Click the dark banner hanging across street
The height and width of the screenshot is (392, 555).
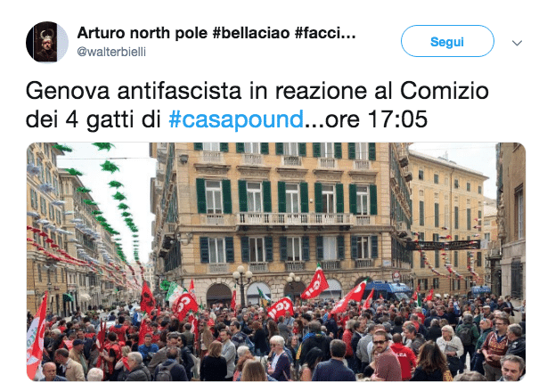[x=445, y=245]
